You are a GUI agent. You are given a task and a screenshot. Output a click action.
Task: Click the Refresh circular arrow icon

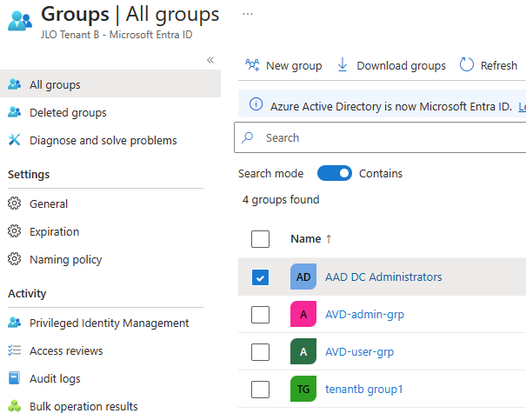[467, 64]
